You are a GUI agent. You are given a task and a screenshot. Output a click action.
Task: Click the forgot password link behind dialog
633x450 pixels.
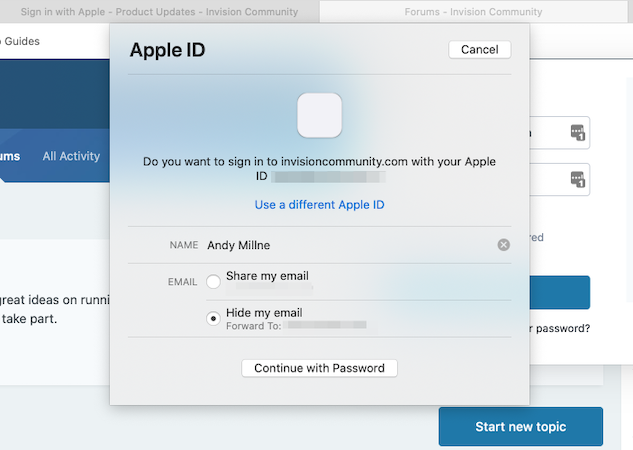coord(560,328)
